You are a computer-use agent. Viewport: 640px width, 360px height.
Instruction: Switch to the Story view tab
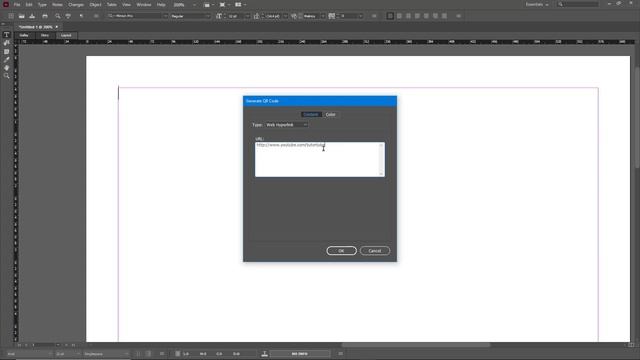[x=45, y=36]
